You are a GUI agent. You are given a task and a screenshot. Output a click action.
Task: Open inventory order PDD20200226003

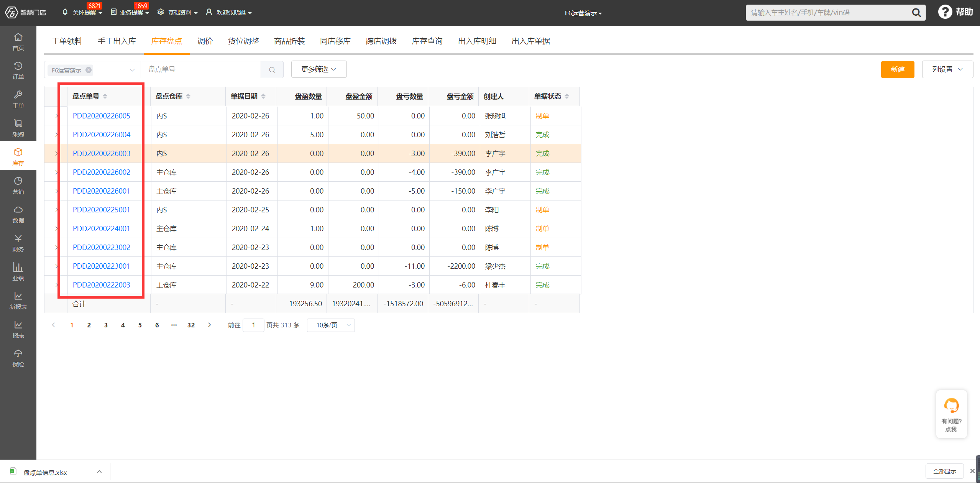(x=102, y=153)
